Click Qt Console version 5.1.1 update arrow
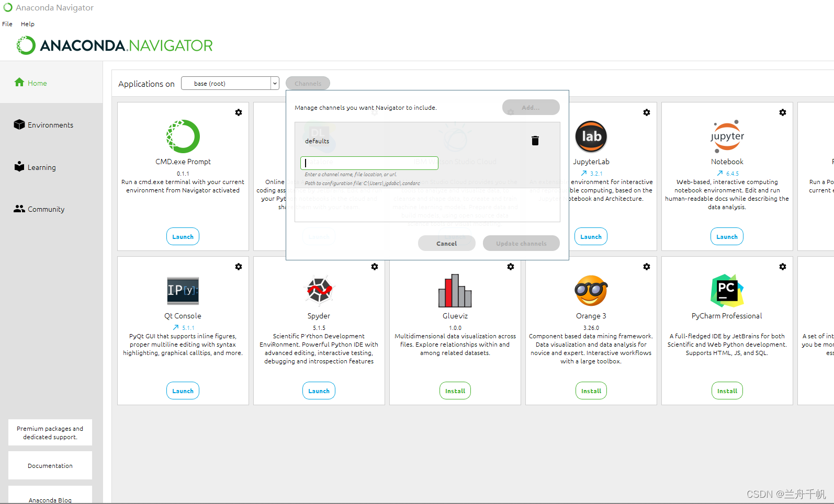 pos(176,328)
